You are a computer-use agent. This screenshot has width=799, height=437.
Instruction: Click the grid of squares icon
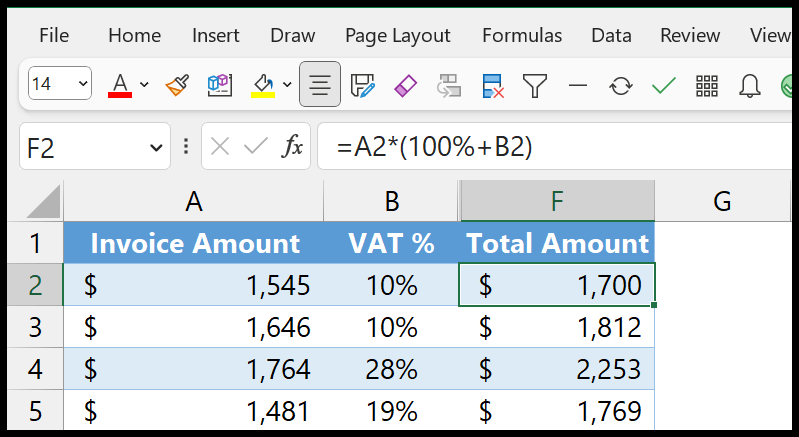(707, 86)
